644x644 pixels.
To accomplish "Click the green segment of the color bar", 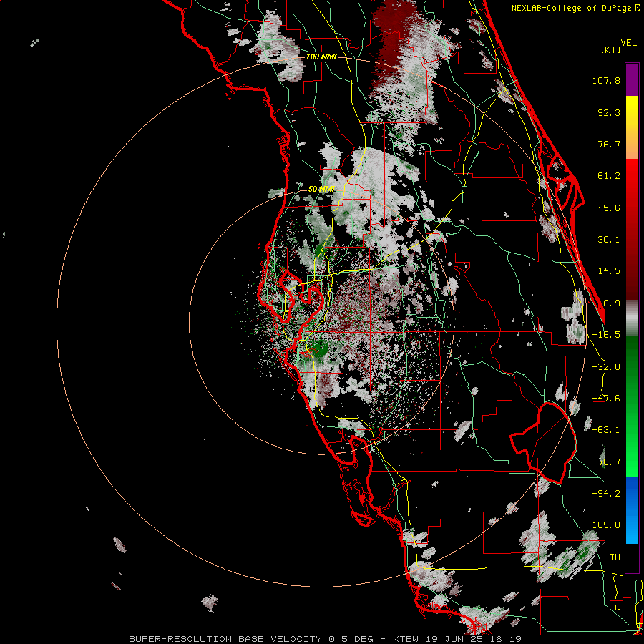I will pyautogui.click(x=632, y=406).
